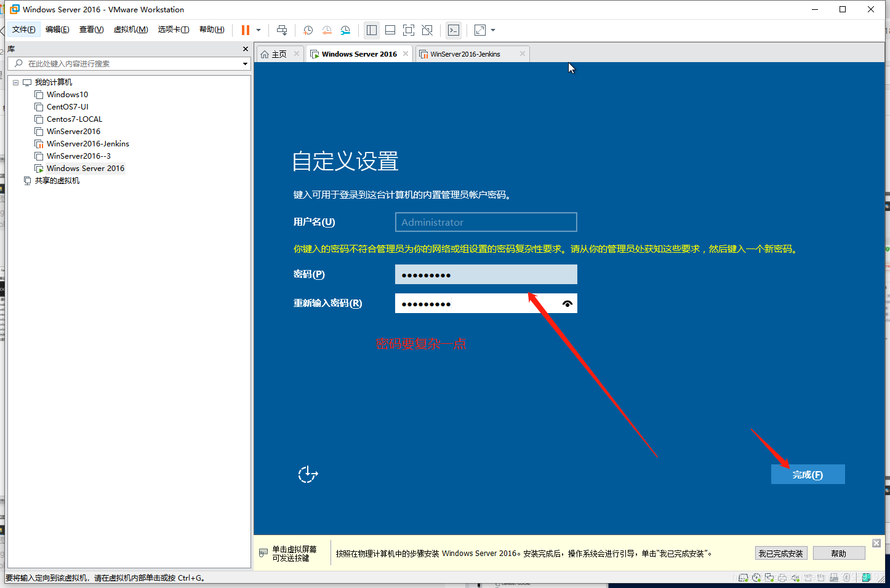Click the sound card status icon
Viewport: 890px width, 588px height.
click(795, 578)
